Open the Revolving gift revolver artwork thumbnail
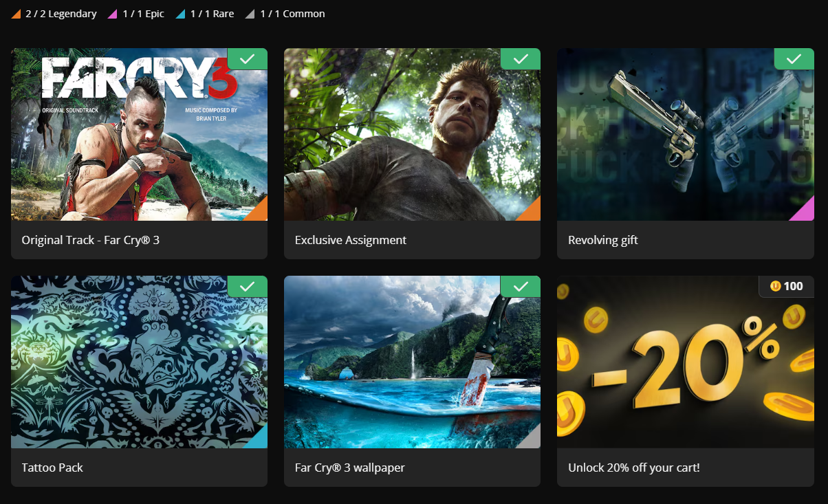 (686, 135)
